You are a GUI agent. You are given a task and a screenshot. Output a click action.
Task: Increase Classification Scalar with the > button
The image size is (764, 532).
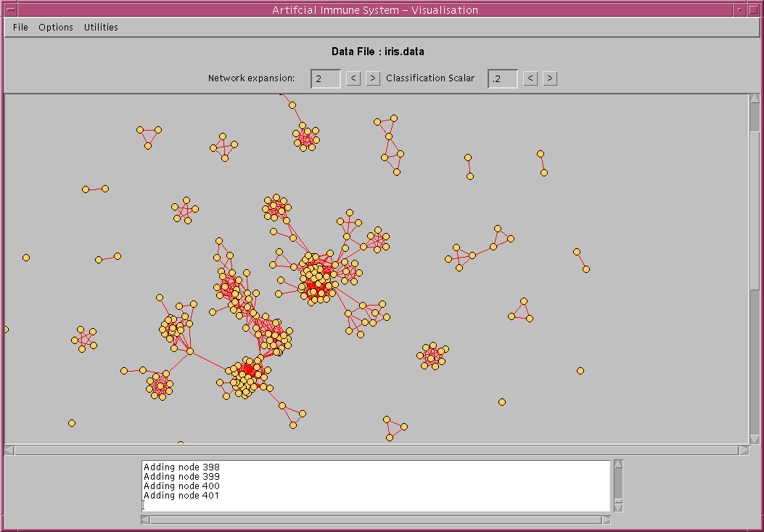click(x=550, y=78)
